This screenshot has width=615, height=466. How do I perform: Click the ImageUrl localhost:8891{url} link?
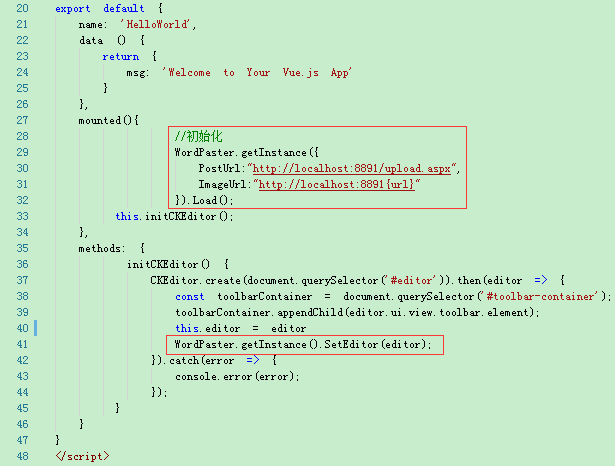coord(337,184)
